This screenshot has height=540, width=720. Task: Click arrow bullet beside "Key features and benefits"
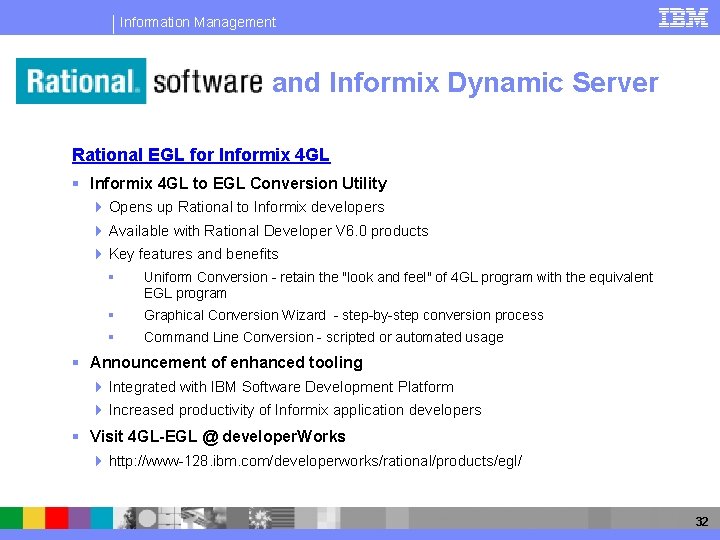[x=98, y=254]
